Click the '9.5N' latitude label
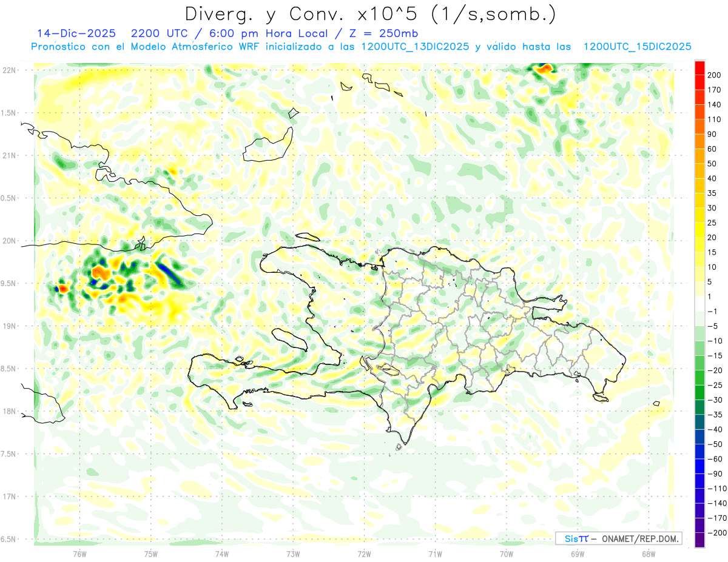This screenshot has height=562, width=728. point(9,283)
